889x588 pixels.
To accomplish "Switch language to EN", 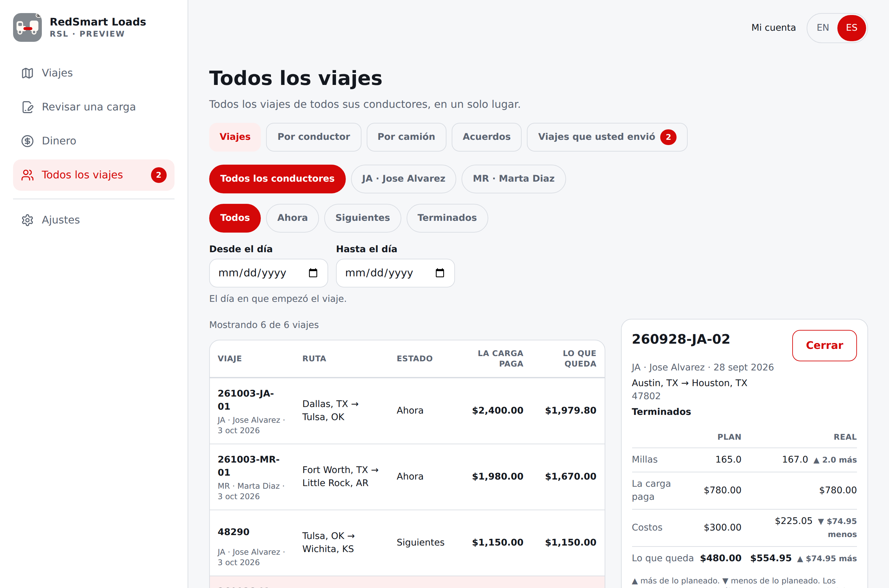I will (x=823, y=28).
